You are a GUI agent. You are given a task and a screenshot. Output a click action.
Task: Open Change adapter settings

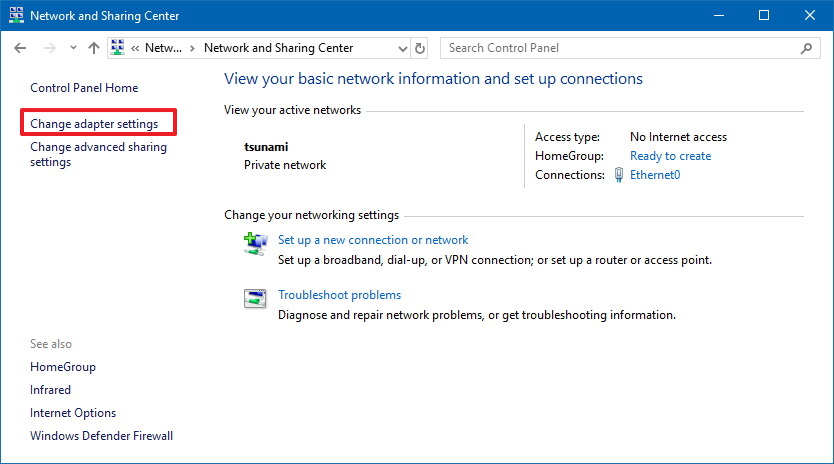pos(94,124)
